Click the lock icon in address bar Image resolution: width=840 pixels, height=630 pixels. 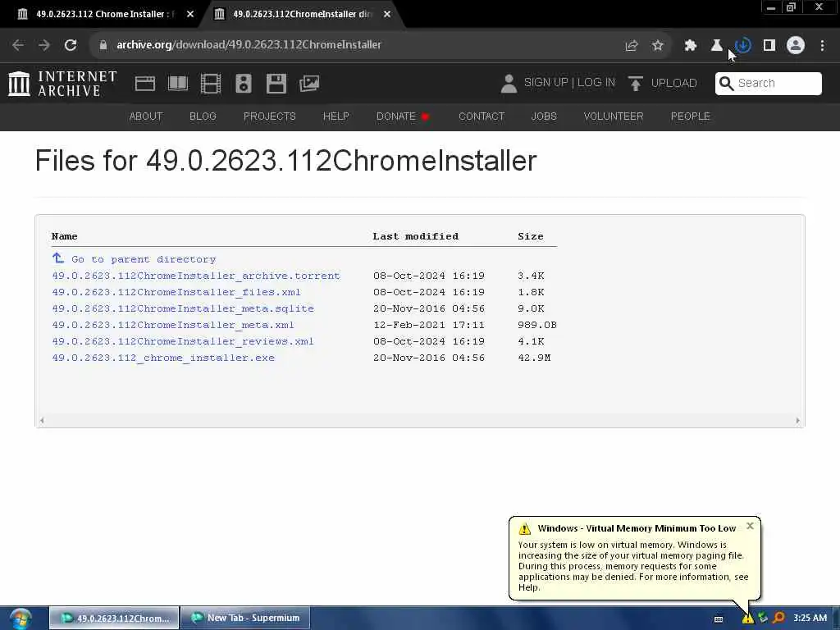(x=103, y=45)
